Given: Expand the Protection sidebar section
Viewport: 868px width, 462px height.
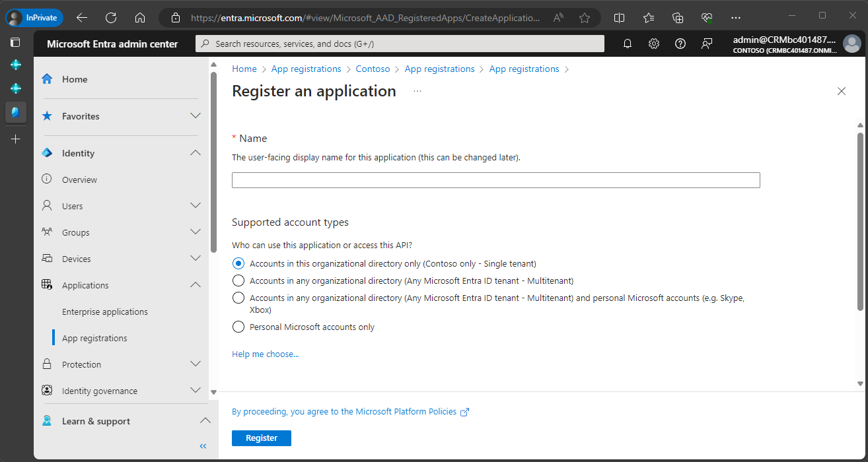Looking at the screenshot, I should pyautogui.click(x=195, y=364).
